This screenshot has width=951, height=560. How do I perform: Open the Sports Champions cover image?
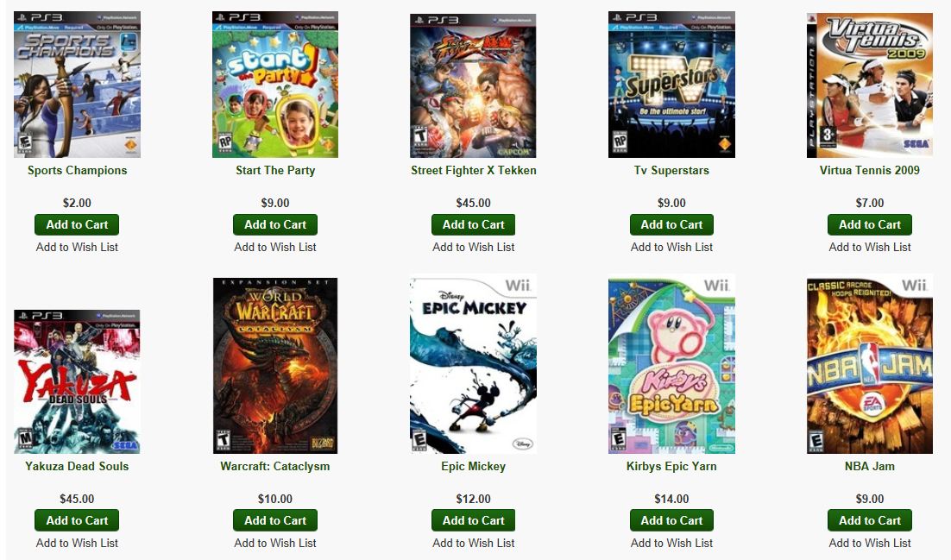coord(77,85)
